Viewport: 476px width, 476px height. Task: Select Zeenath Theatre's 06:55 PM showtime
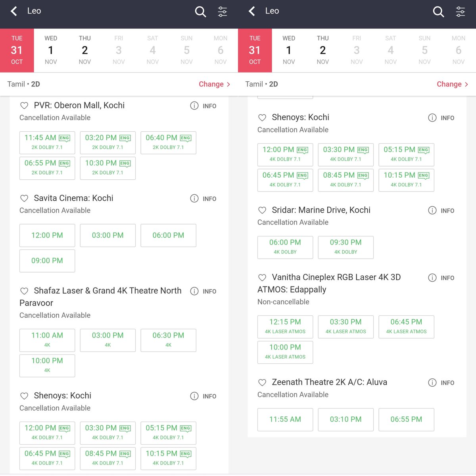[407, 420]
